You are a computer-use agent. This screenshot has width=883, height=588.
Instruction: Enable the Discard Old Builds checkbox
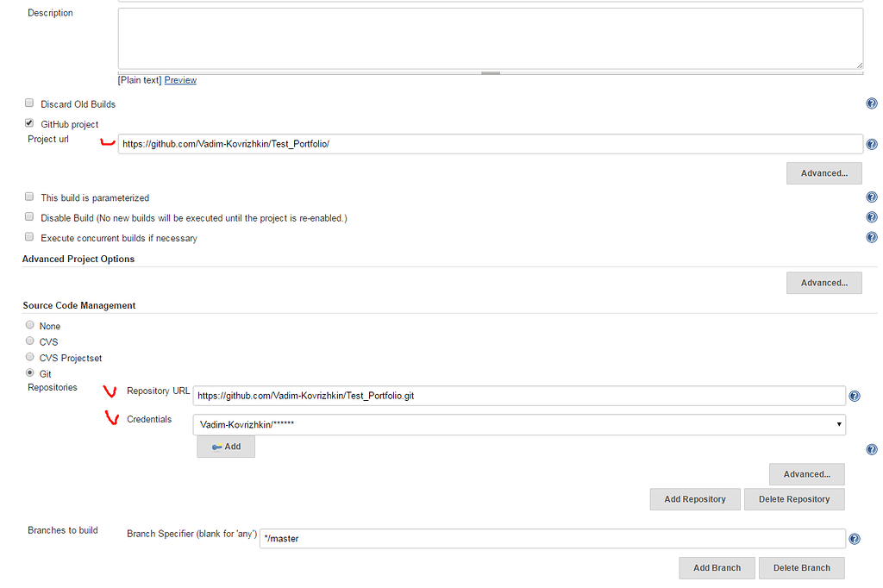point(28,102)
